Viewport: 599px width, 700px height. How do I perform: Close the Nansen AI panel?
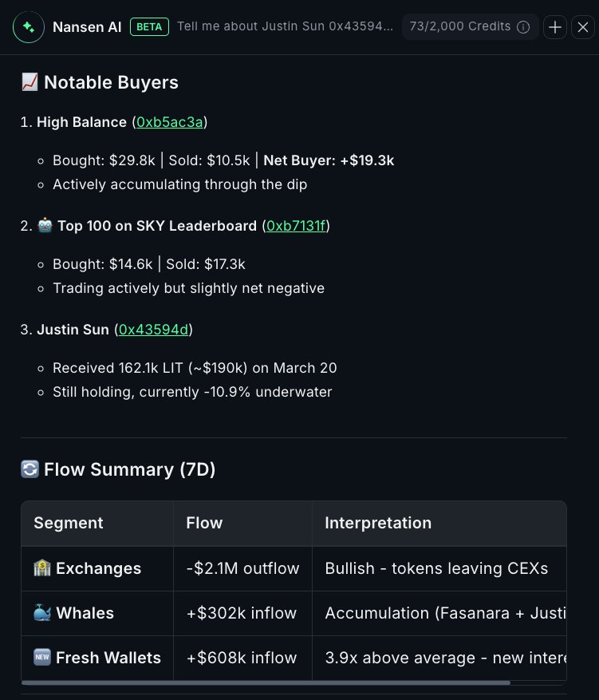coord(583,27)
